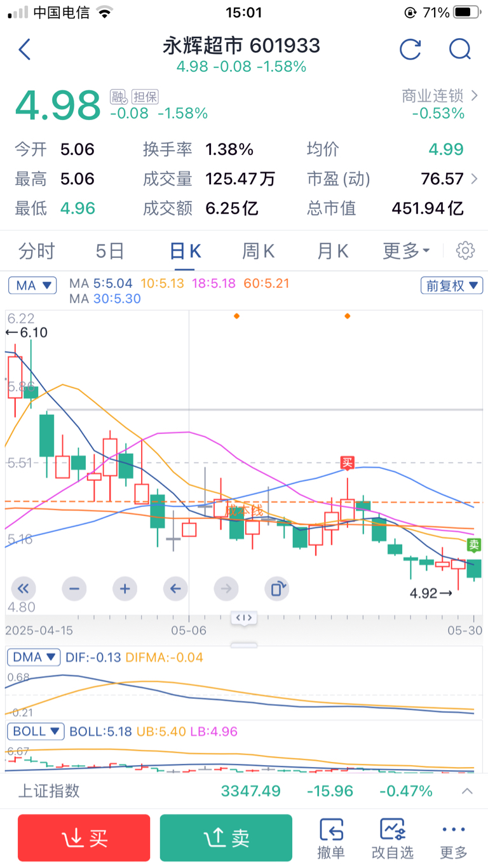Screen dimensions: 488x868
Task: Tap the first orange dot above chart
Action: click(x=236, y=316)
